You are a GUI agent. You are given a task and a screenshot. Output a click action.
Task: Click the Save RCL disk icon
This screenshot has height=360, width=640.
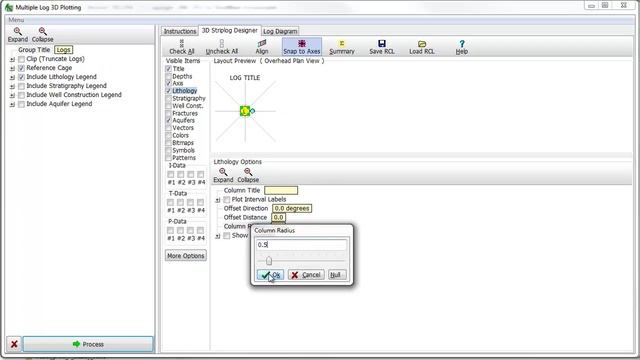pos(382,43)
